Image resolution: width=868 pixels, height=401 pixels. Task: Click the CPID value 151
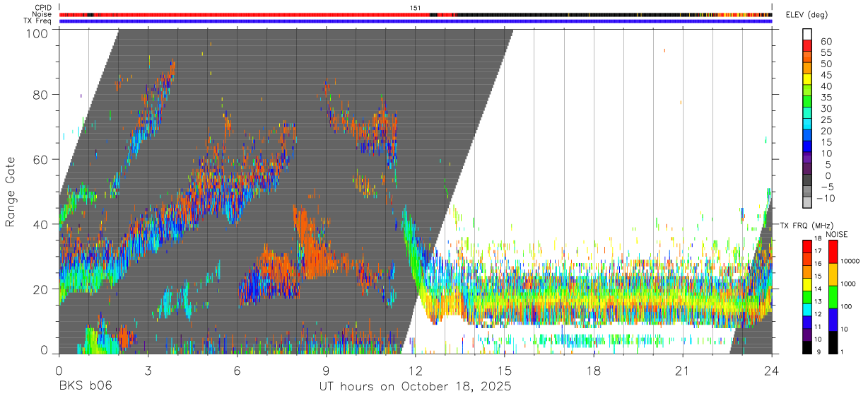coord(415,8)
